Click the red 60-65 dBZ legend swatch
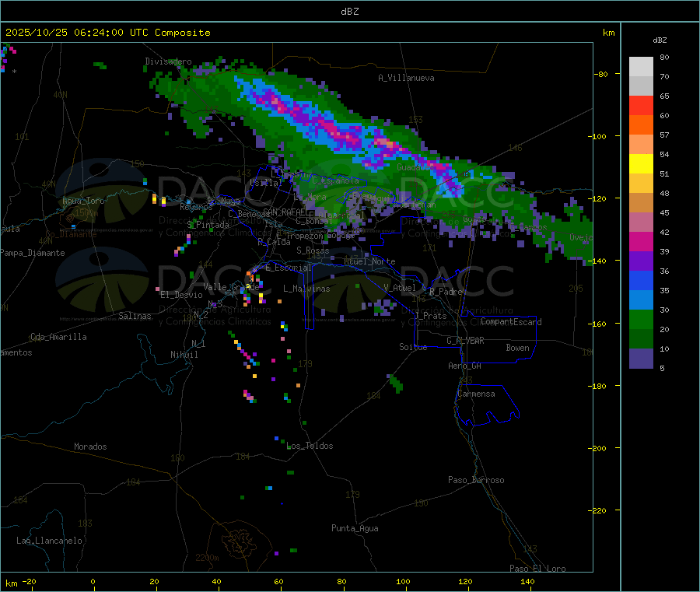Screen dimensions: 700x592 click(x=641, y=105)
